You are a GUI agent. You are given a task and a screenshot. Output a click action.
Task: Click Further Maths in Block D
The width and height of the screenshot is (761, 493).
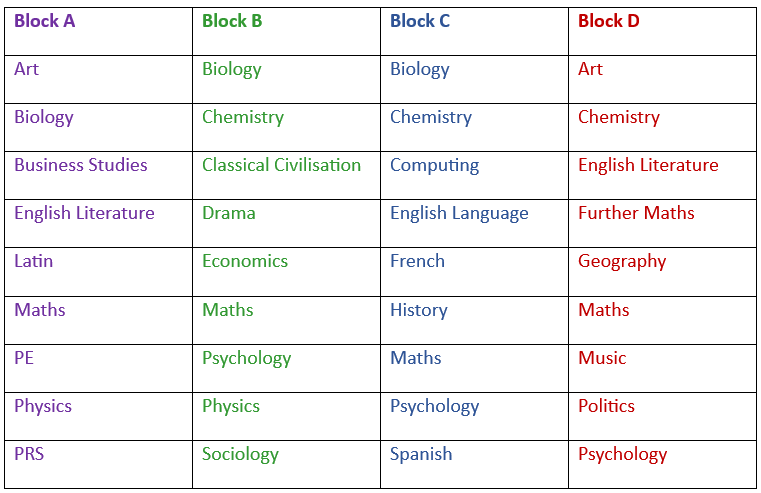coord(636,213)
